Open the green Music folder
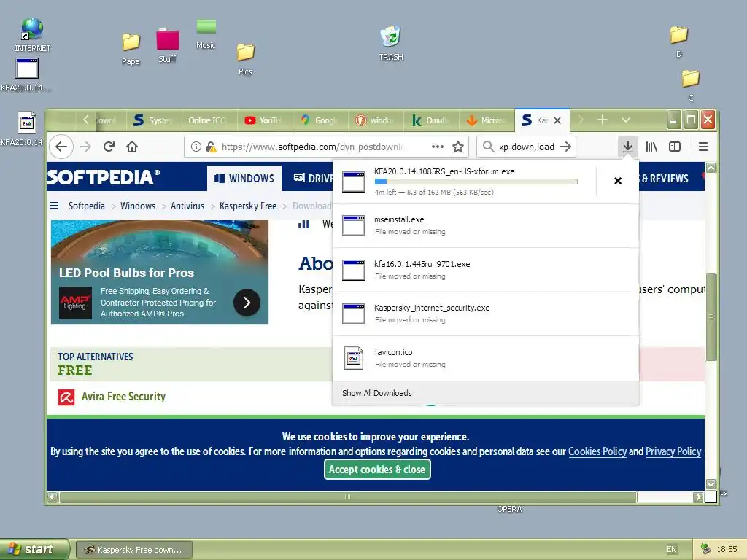Image resolution: width=747 pixels, height=560 pixels. point(206,34)
